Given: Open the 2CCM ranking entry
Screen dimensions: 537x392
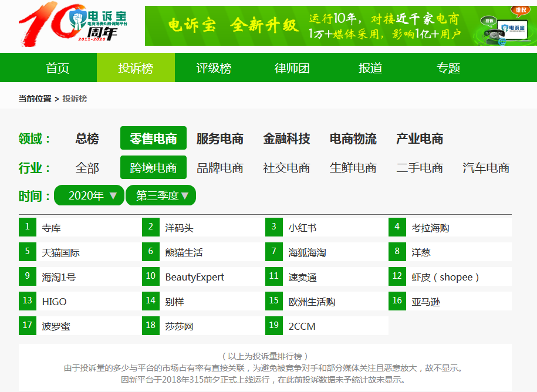Looking at the screenshot, I should click(302, 326).
